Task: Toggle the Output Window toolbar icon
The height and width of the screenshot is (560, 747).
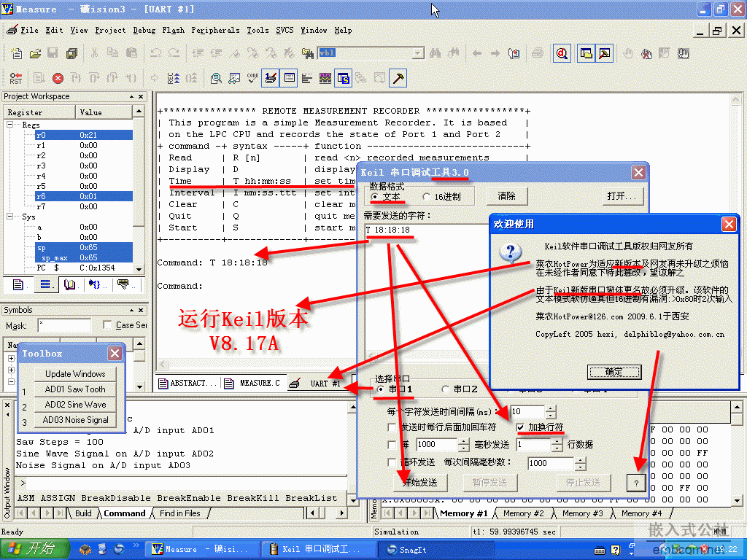Action: (604, 53)
